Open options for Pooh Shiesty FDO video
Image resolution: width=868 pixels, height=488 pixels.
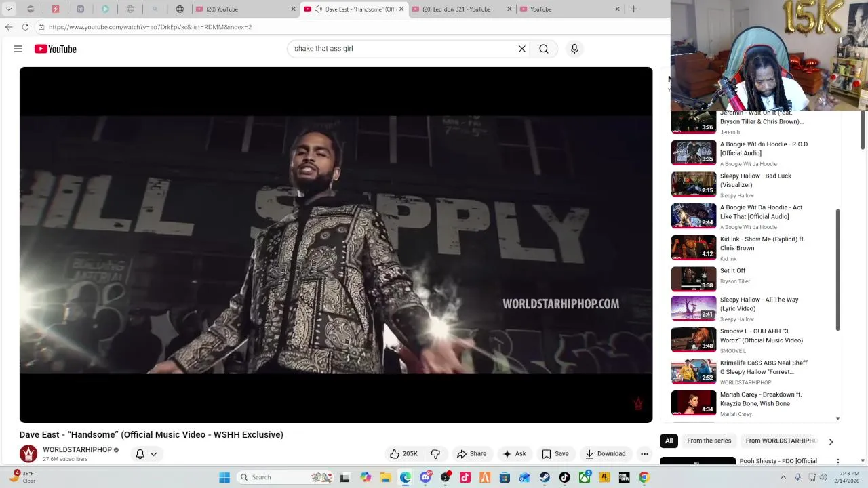[x=838, y=461]
